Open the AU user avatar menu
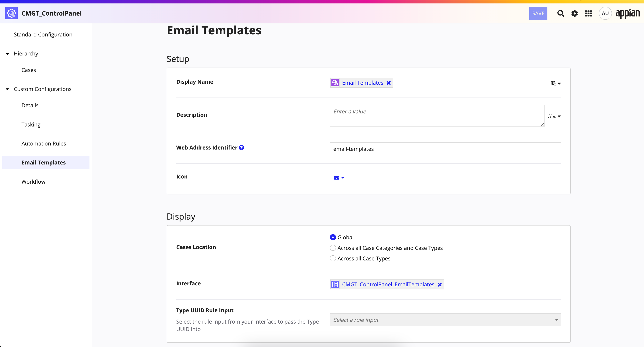This screenshot has height=347, width=644. click(x=605, y=13)
